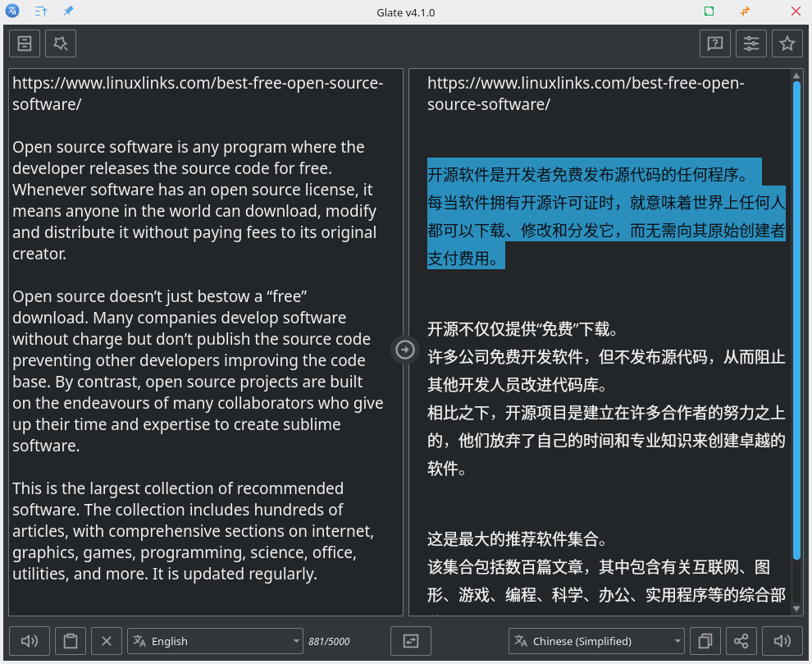Toggle the pin window icon in titlebar
Viewport: 812px width, 664px height.
tap(68, 11)
